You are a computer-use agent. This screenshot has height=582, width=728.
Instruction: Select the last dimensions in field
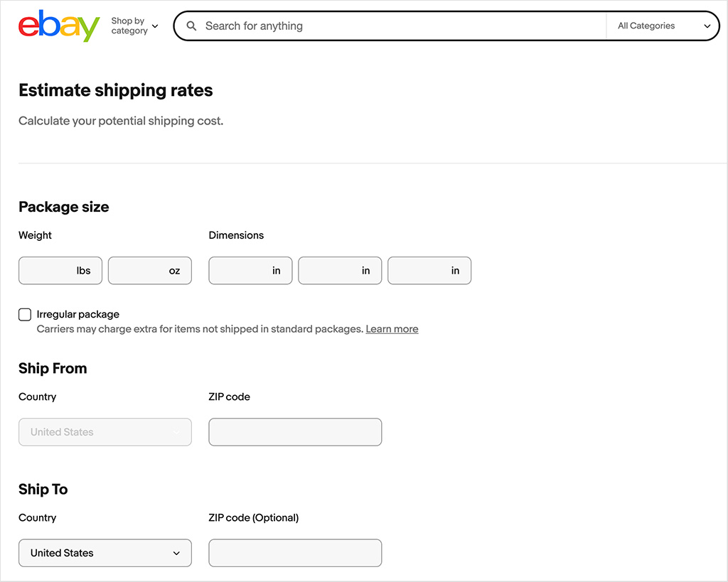pos(429,271)
